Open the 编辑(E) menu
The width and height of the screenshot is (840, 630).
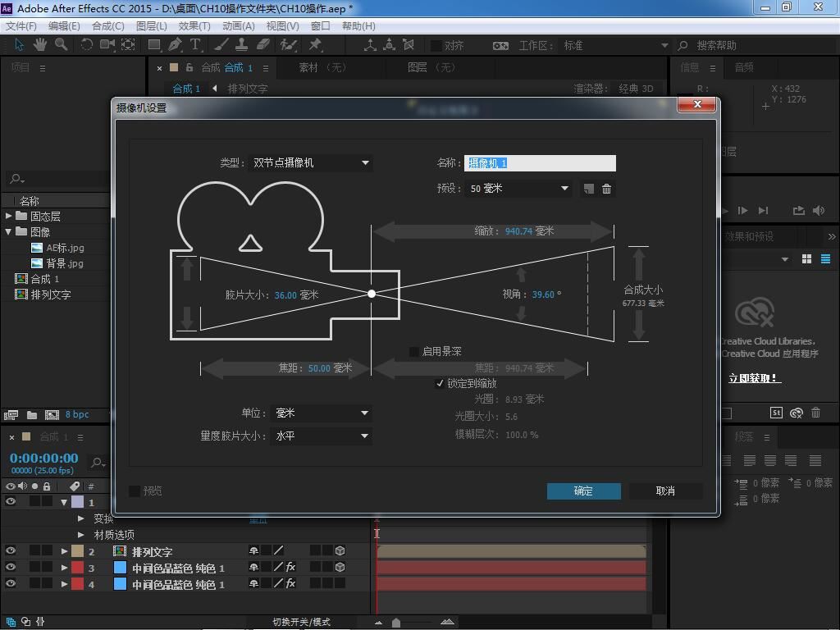(64, 25)
